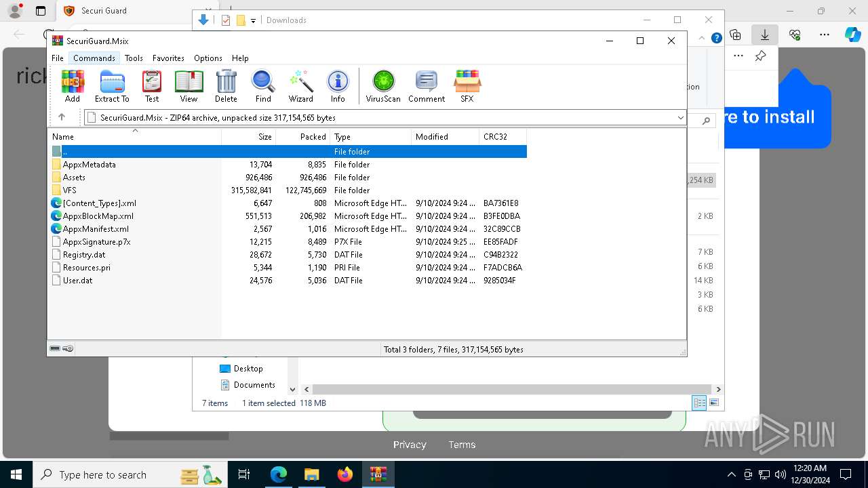Launch the Wizard tool
Viewport: 868px width, 488px height.
click(300, 86)
